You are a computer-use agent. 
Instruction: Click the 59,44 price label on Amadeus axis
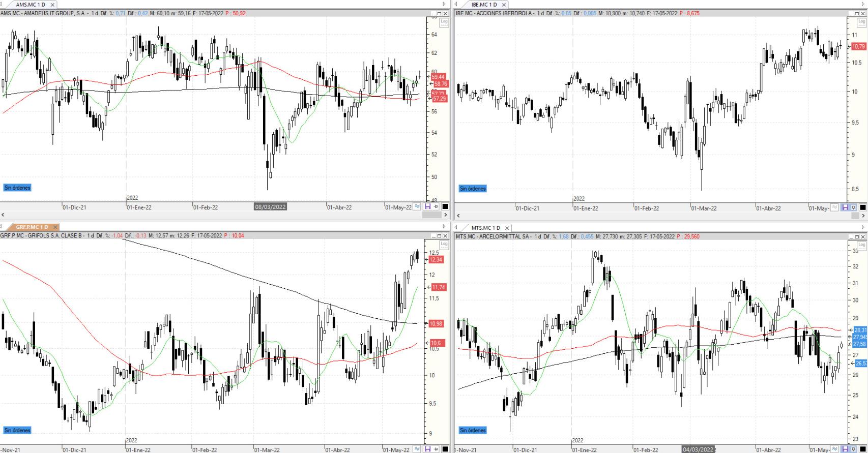[x=438, y=77]
